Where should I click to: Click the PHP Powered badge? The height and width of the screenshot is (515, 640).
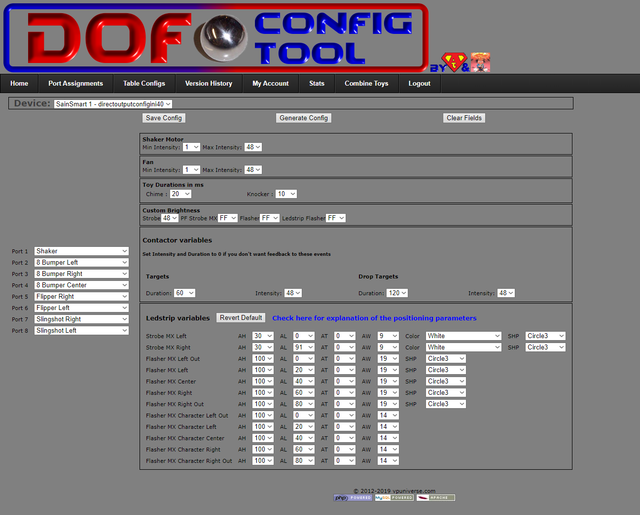pos(353,498)
